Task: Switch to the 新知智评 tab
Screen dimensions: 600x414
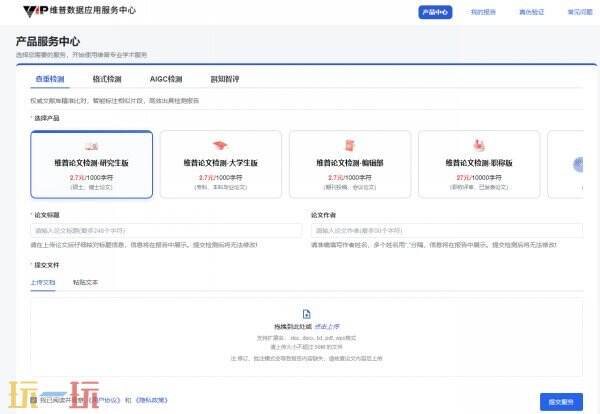Action: (225, 79)
